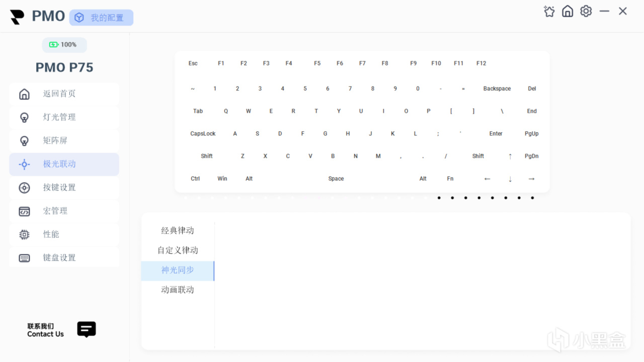Select the 神光同步 tab
This screenshot has height=362, width=644.
click(x=178, y=270)
